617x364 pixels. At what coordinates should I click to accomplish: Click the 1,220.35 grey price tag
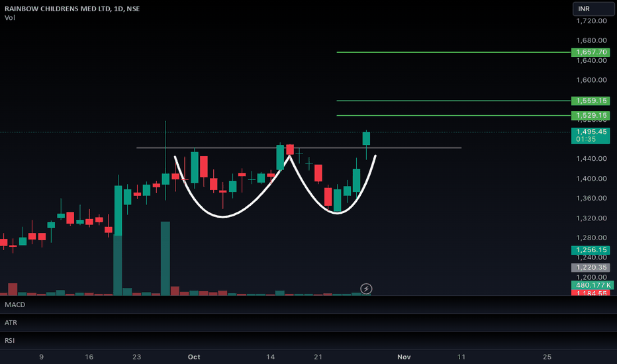(591, 267)
